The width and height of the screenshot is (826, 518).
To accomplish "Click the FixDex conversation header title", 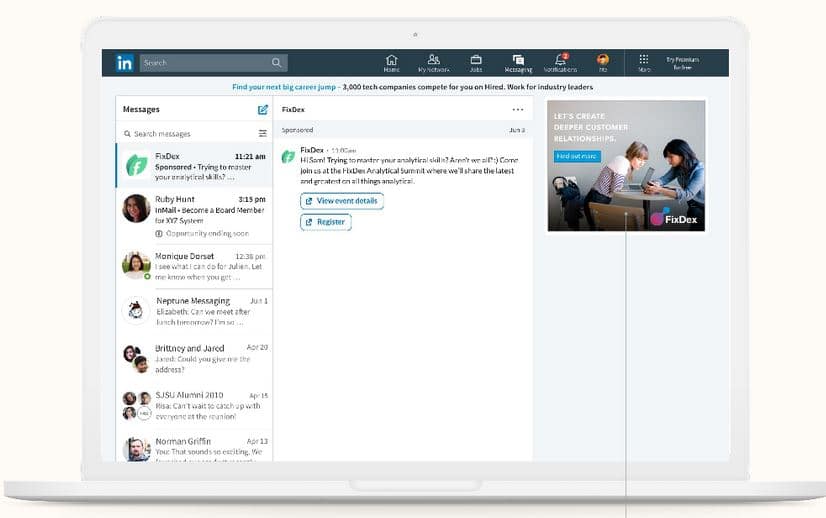I will coord(293,110).
